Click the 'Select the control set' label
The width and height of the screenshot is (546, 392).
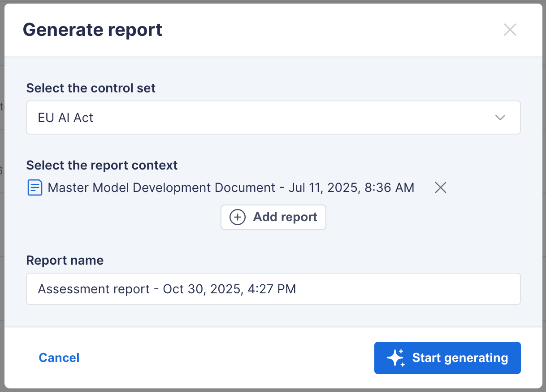click(x=91, y=88)
